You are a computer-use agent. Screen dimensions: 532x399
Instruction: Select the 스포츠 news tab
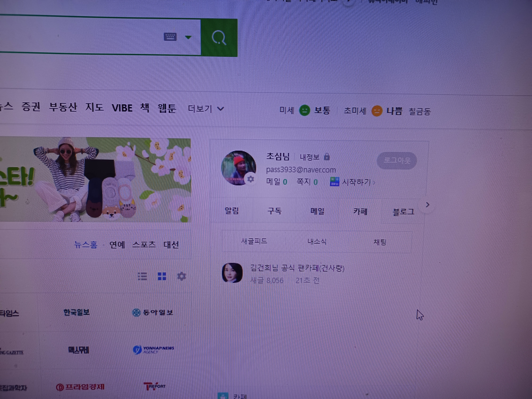coord(144,245)
